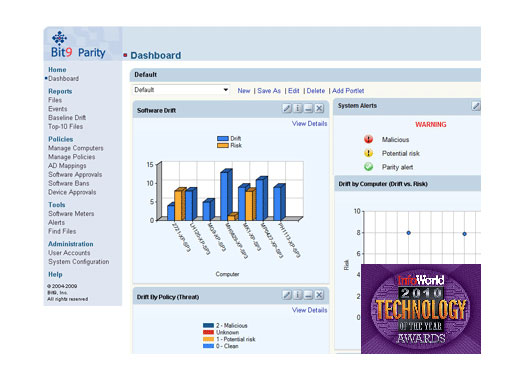The width and height of the screenshot is (522, 378).
Task: Click the Add Portlet link
Action: pyautogui.click(x=348, y=91)
